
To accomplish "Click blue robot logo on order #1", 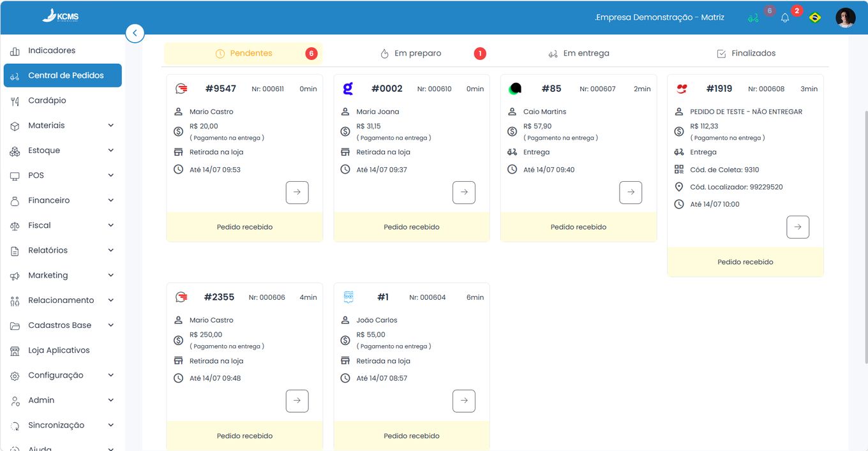I will click(348, 297).
